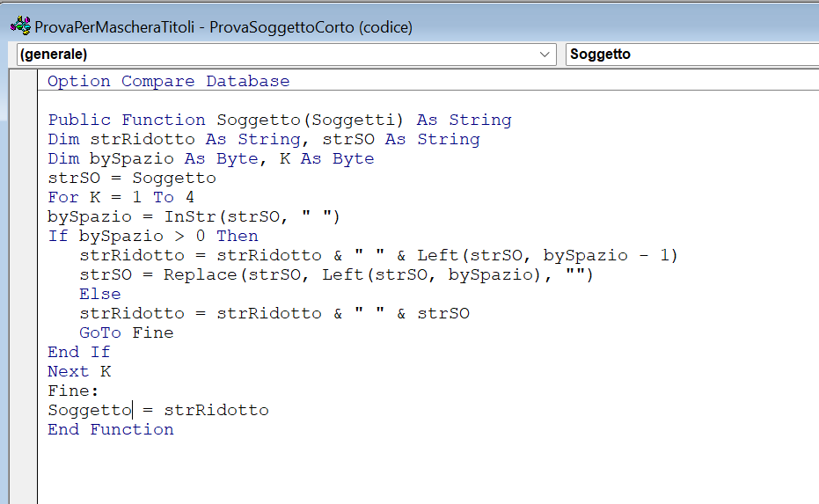
Task: Place cursor on Replace(strSO, Left(...)) line
Action: coord(336,274)
